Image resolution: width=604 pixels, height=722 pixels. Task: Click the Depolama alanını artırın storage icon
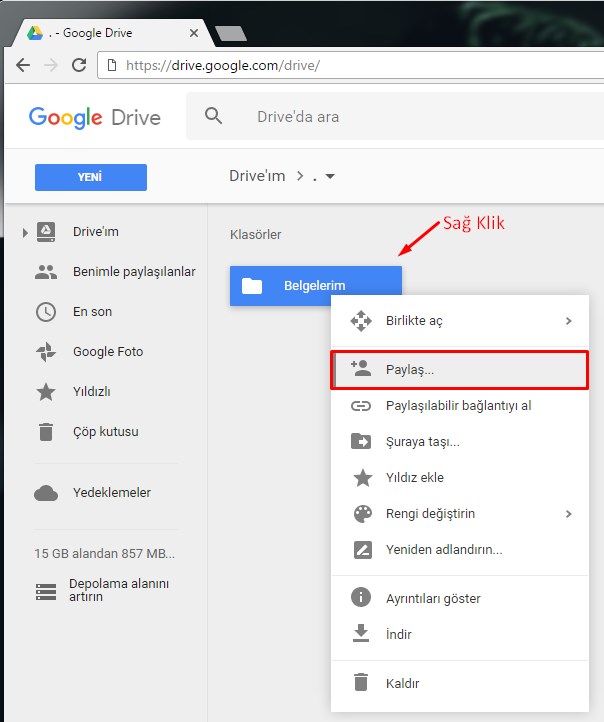pos(46,590)
